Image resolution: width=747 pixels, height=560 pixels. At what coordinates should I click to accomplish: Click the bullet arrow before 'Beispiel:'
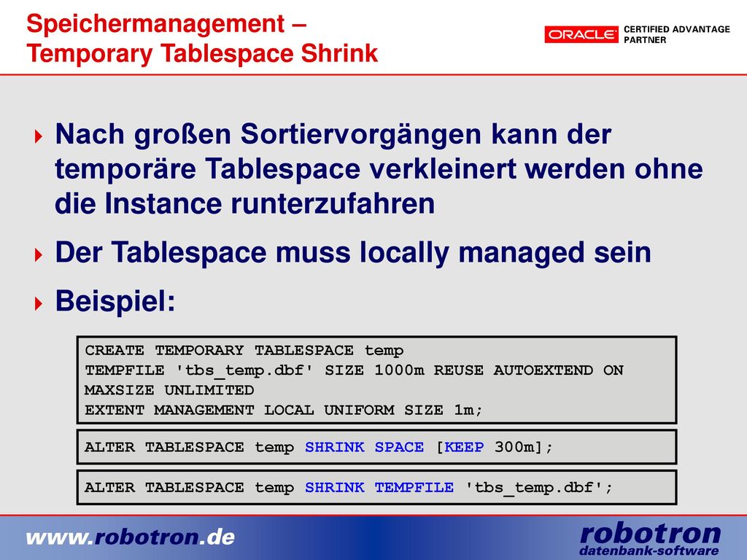click(39, 303)
